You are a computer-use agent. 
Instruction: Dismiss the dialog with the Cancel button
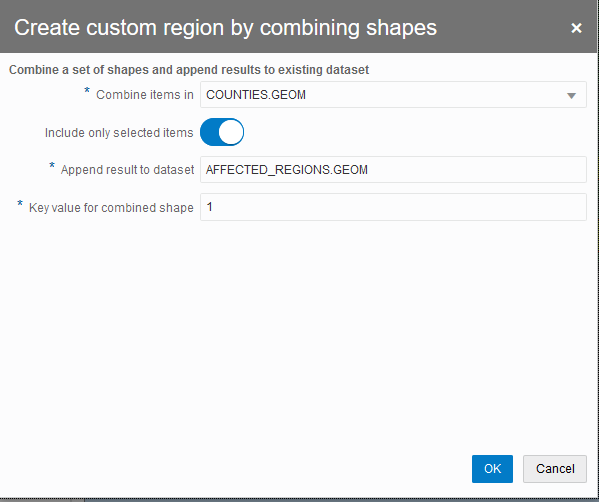[555, 469]
